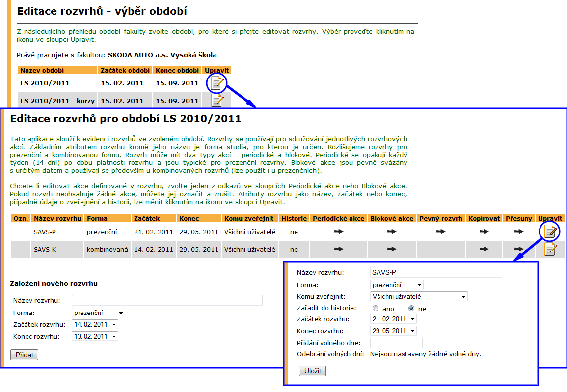Click the 'LS 2010/2011 - kurzy' period name
The image size is (567, 392).
click(57, 101)
